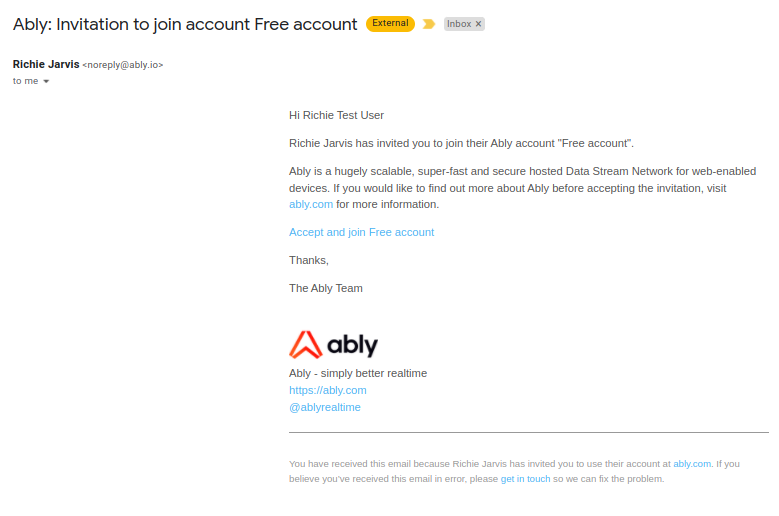779x516 pixels.
Task: Expand the "to me" recipient details arrow
Action: (46, 81)
